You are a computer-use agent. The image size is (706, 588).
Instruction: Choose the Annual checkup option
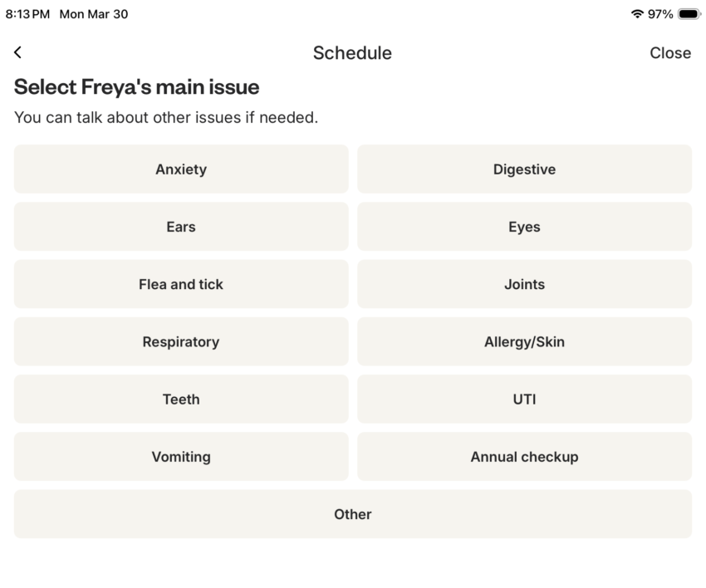[524, 456]
